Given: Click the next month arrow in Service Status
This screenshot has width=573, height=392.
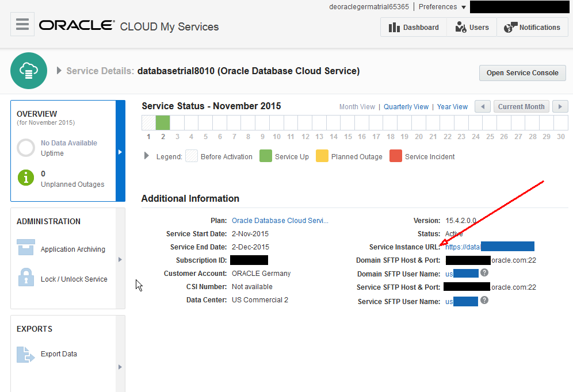Looking at the screenshot, I should click(560, 106).
